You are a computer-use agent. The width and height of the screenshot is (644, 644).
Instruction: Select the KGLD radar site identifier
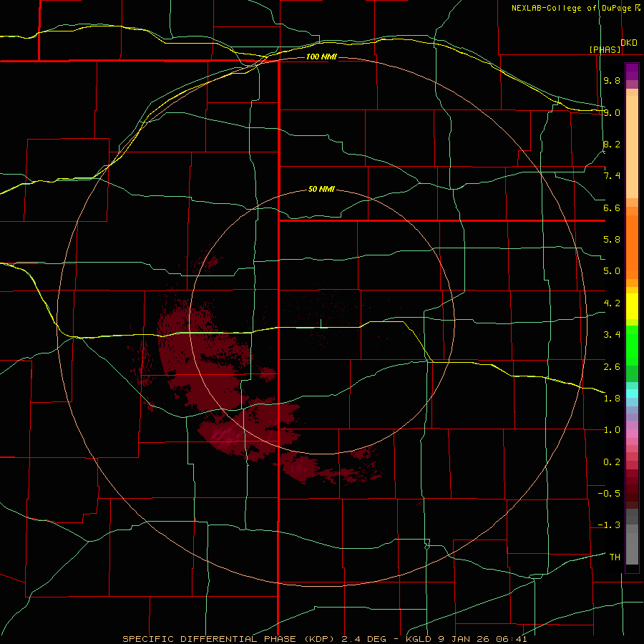(417, 639)
